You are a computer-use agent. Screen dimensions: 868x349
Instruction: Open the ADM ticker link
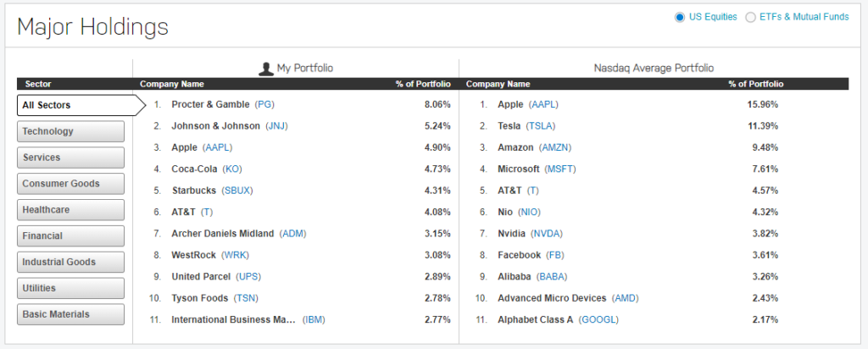pyautogui.click(x=292, y=234)
